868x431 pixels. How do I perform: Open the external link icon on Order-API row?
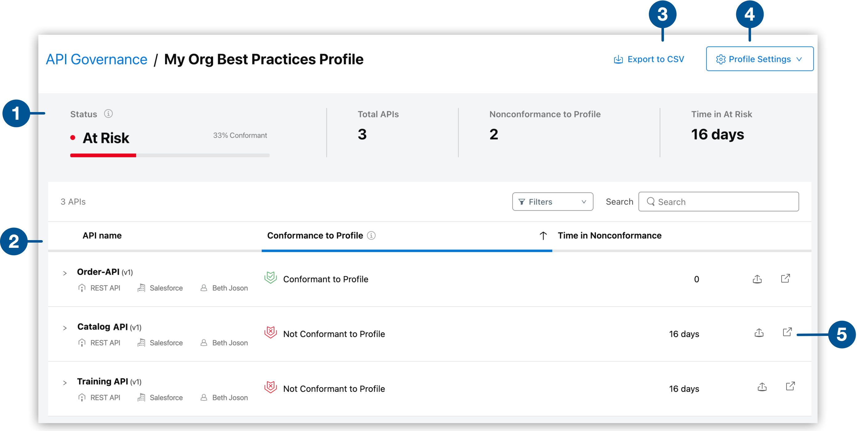(786, 279)
